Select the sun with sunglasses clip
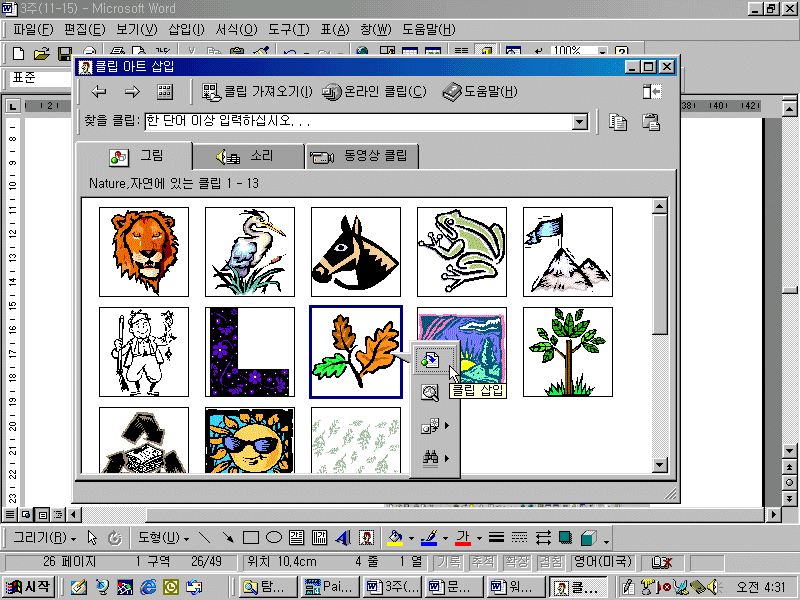Screen dimensions: 800x600 click(250, 440)
